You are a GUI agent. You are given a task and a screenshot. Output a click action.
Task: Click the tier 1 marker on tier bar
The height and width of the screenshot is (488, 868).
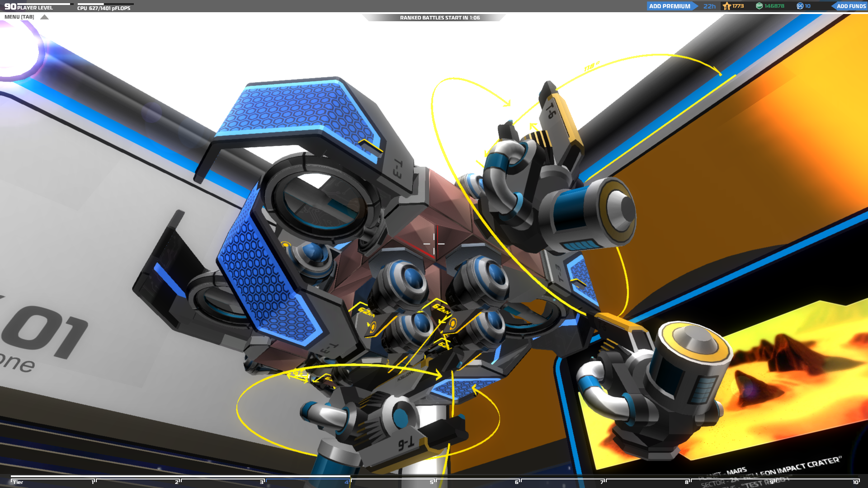pos(93,482)
